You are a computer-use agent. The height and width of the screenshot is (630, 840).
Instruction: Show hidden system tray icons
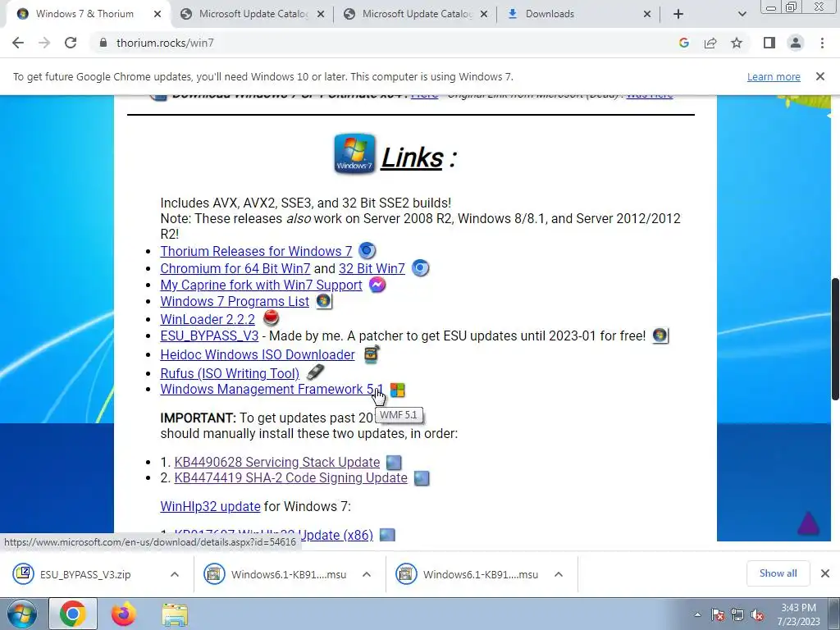pos(697,614)
